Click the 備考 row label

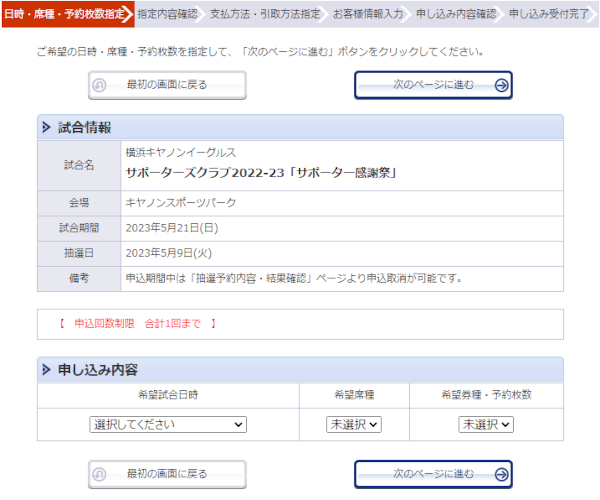(79, 279)
